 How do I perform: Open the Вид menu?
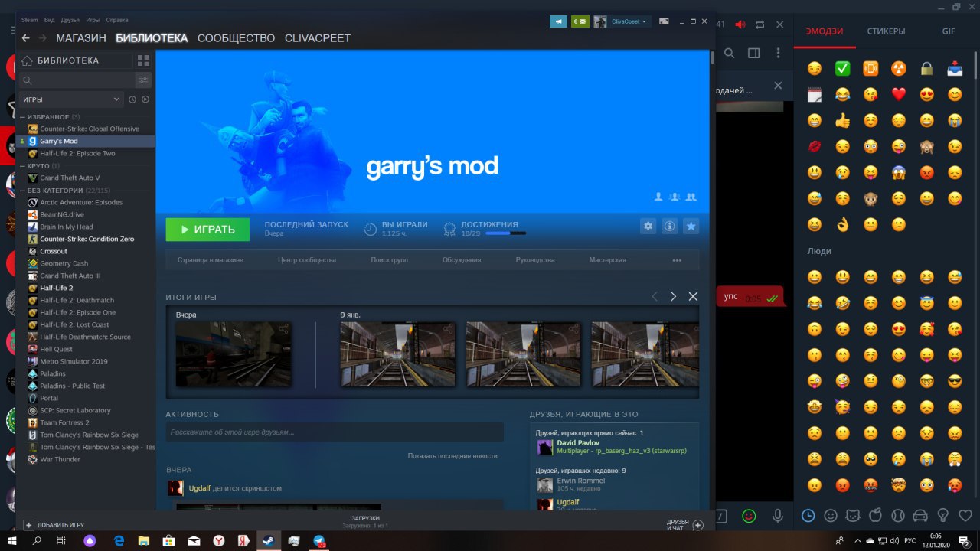(x=50, y=20)
